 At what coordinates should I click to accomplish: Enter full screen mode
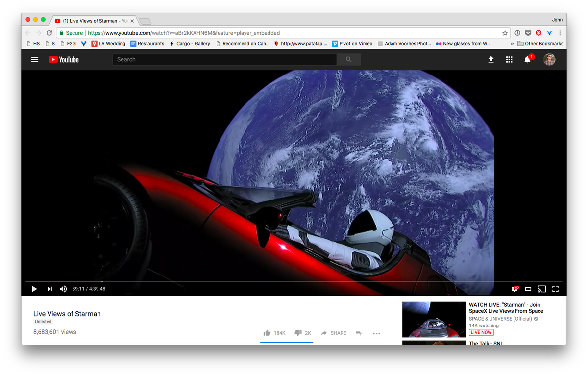pos(556,289)
